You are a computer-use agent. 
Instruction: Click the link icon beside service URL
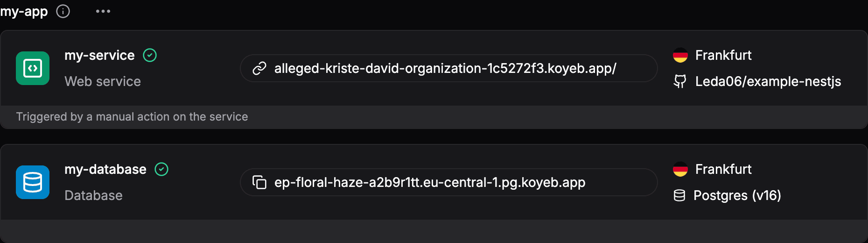pyautogui.click(x=259, y=69)
